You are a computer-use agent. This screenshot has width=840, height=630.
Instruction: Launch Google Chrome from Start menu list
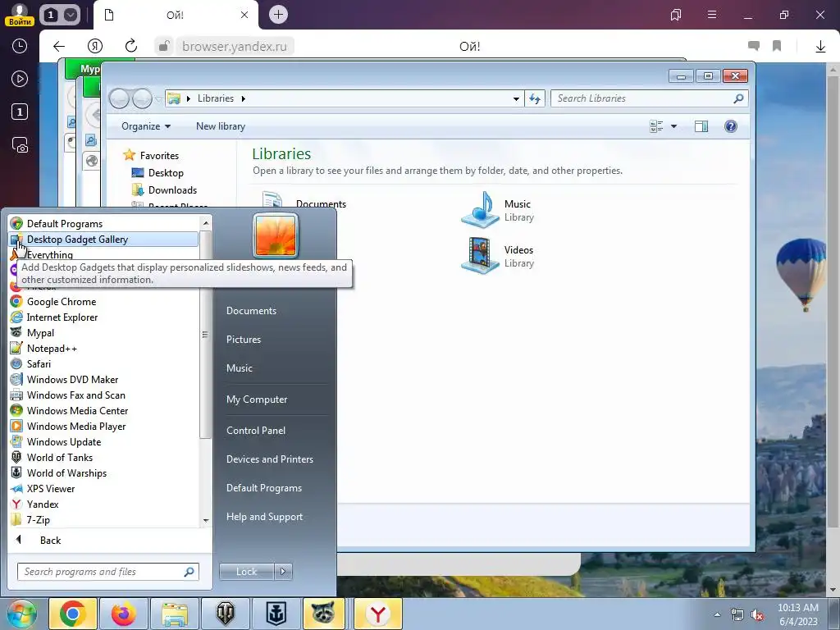click(x=104, y=302)
